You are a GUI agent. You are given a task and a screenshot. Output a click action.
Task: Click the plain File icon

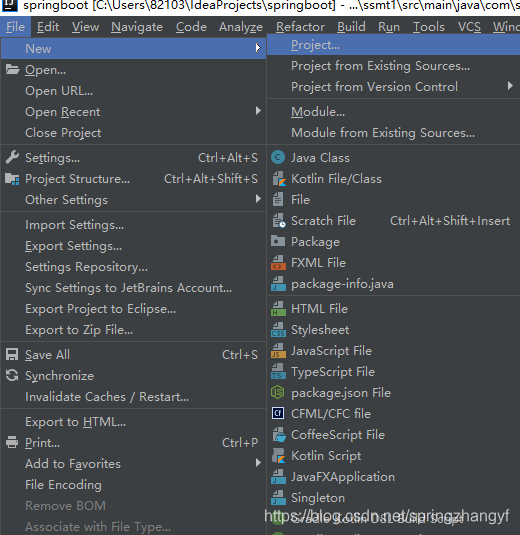(278, 200)
